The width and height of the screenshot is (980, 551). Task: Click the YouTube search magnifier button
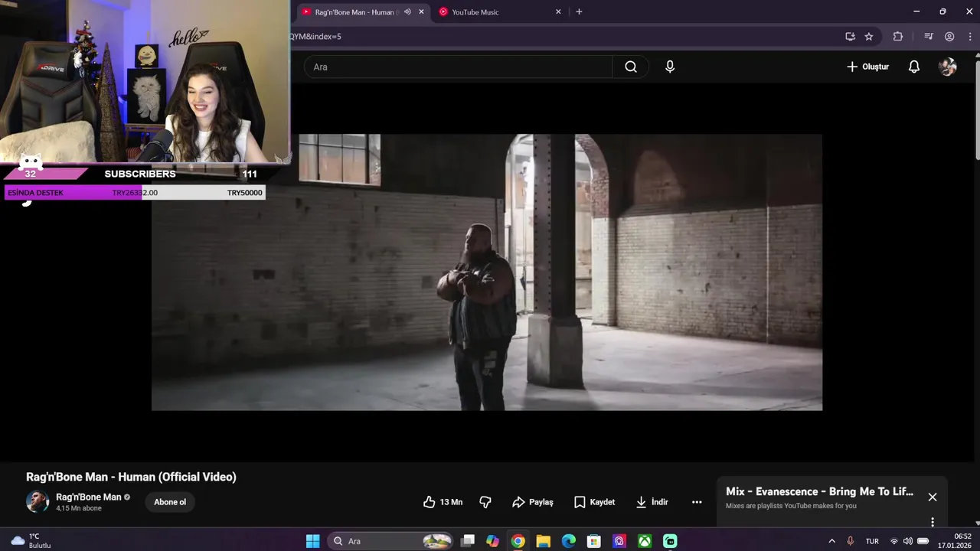coord(631,67)
